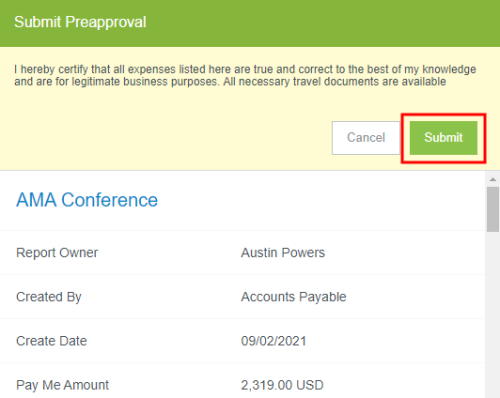500x398 pixels.
Task: Click the green Submit button
Action: (x=443, y=138)
